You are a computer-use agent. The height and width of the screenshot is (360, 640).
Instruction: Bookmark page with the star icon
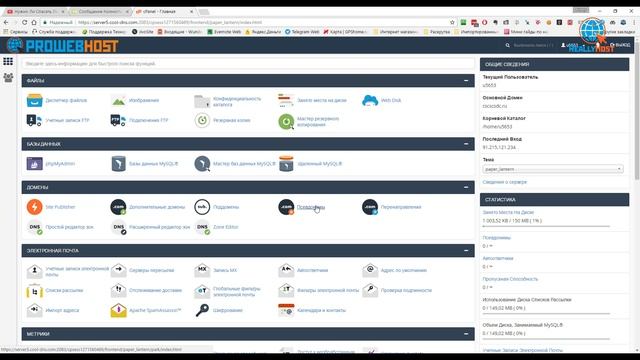[452, 22]
